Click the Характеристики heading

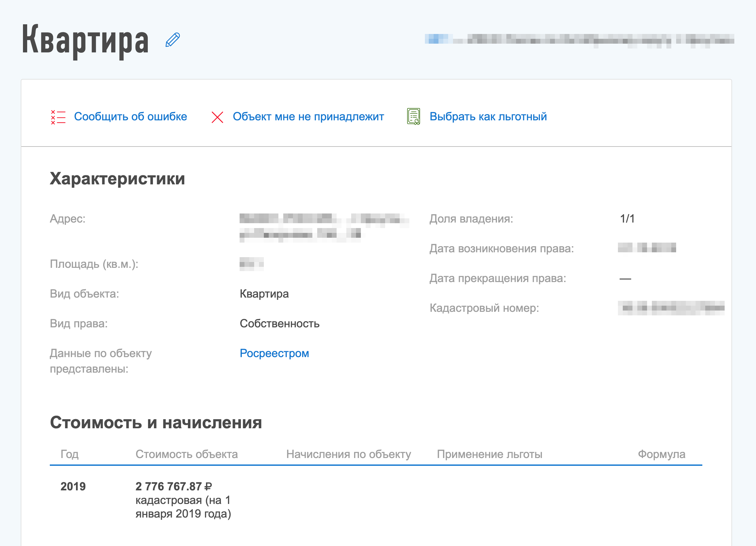(x=117, y=179)
